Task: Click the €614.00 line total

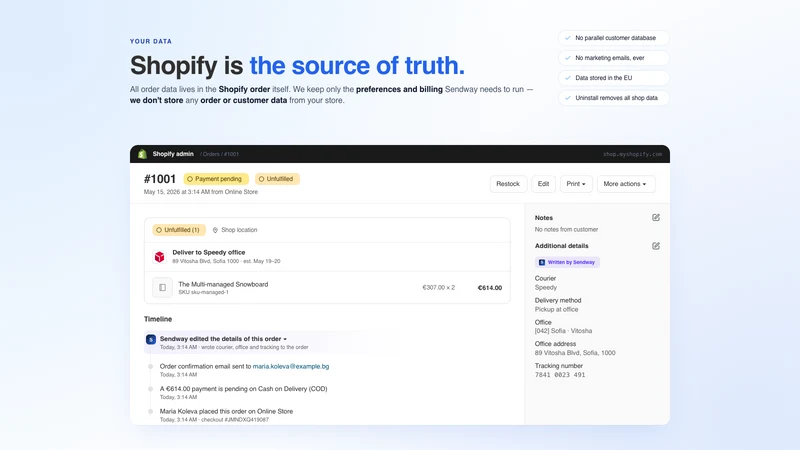Action: 490,288
